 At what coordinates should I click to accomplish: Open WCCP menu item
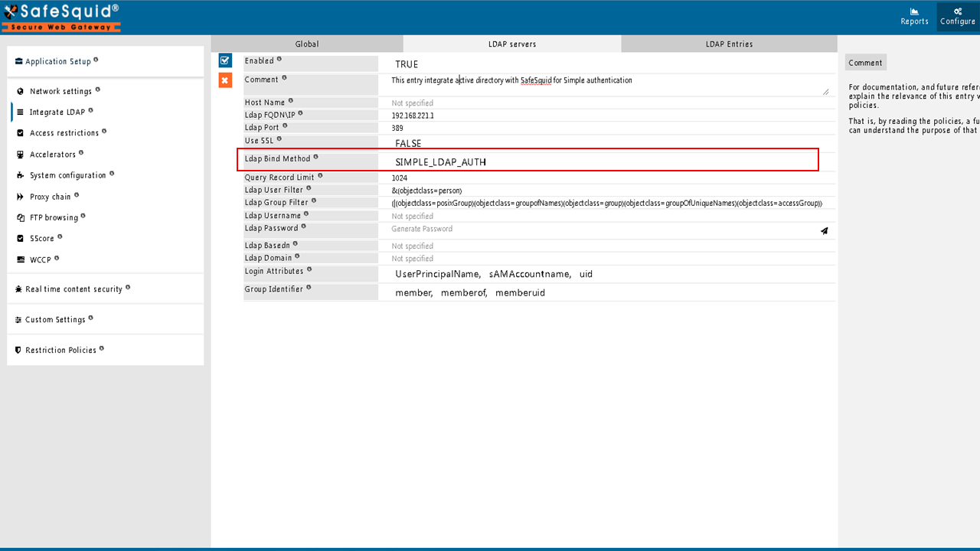point(40,260)
